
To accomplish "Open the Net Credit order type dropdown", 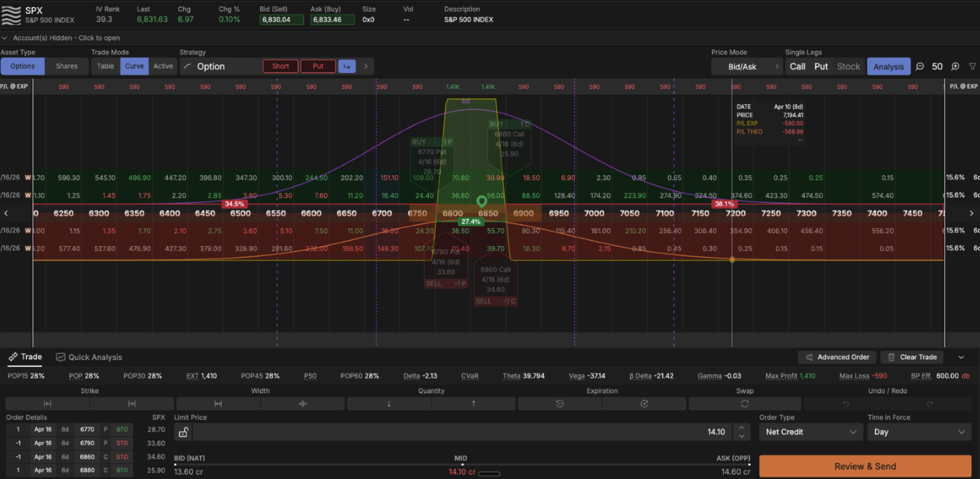I will tap(810, 432).
